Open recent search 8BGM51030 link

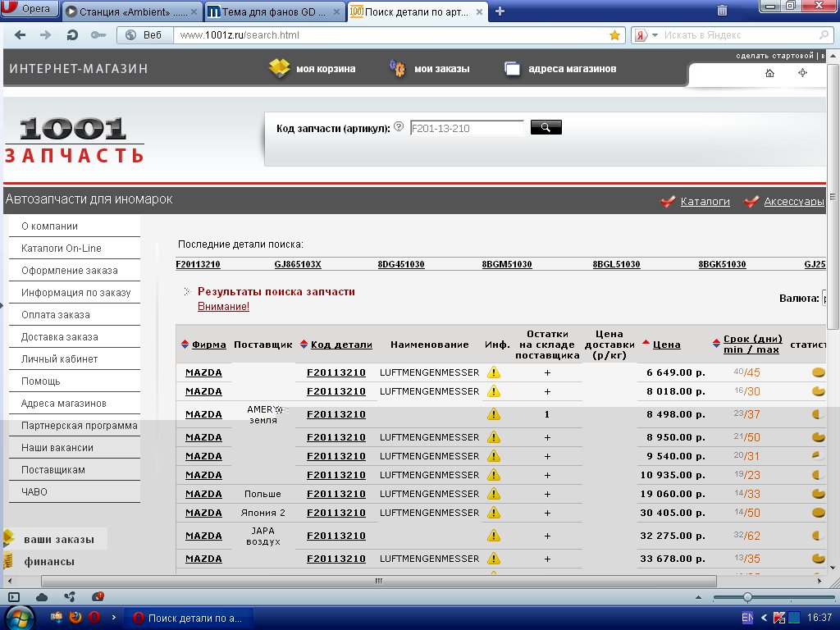tap(507, 264)
